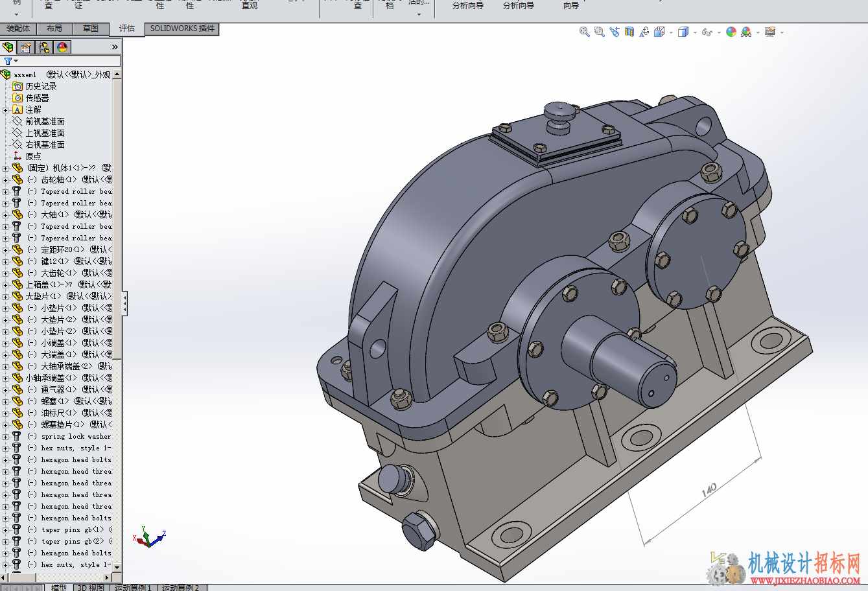Switch to the 草图 tab
The width and height of the screenshot is (868, 591).
[x=91, y=29]
